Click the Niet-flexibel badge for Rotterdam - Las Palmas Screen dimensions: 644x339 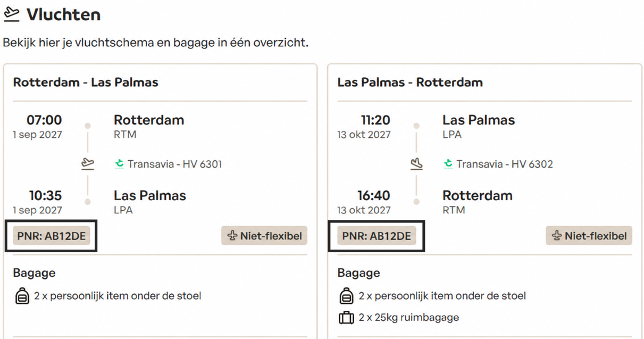point(264,236)
